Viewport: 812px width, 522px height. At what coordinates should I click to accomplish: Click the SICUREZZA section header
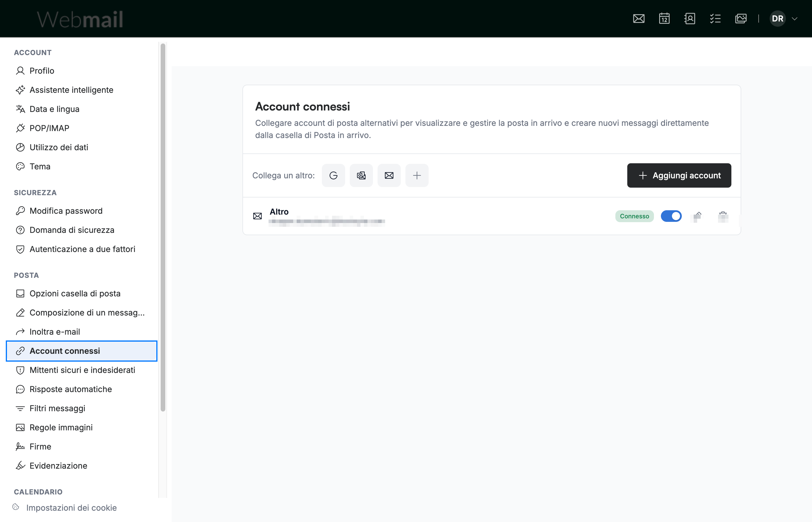pyautogui.click(x=35, y=193)
